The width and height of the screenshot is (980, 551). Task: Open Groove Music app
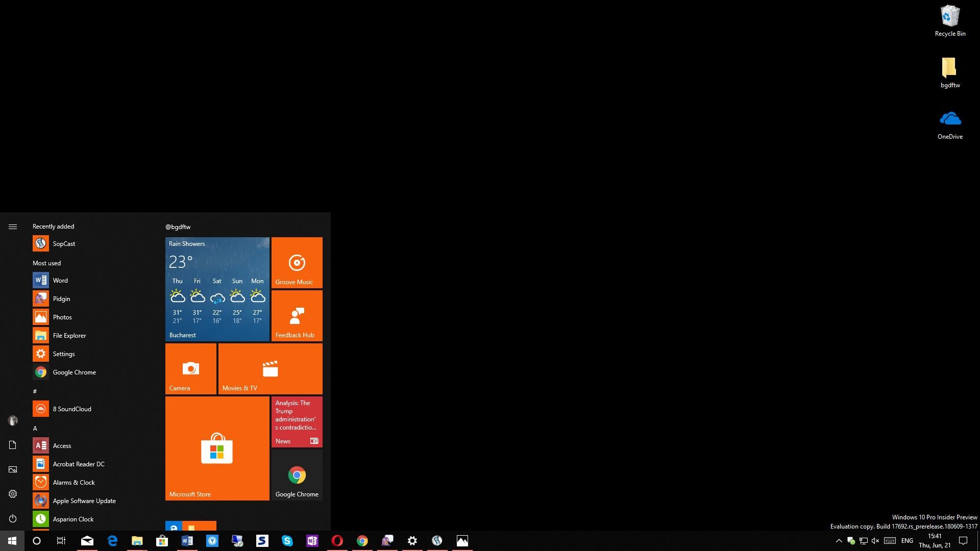(x=296, y=262)
